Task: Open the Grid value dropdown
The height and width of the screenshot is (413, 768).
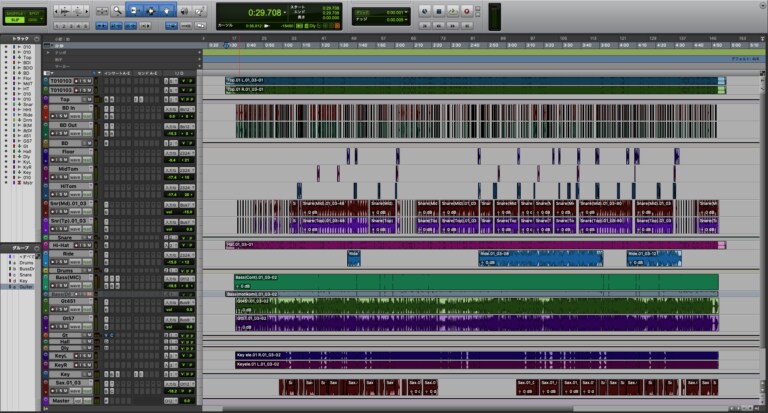Action: click(x=406, y=12)
